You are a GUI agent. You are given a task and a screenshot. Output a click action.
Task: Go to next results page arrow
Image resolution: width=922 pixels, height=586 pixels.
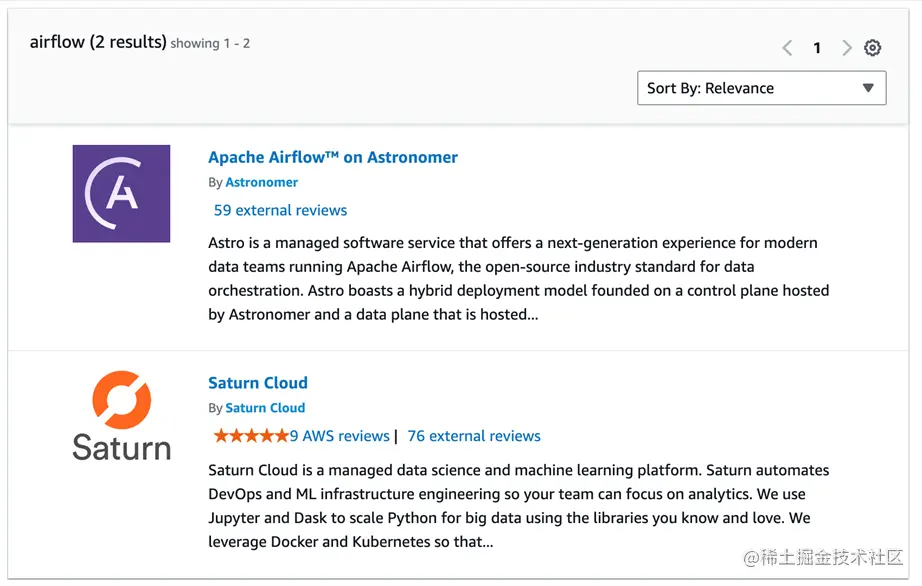846,48
